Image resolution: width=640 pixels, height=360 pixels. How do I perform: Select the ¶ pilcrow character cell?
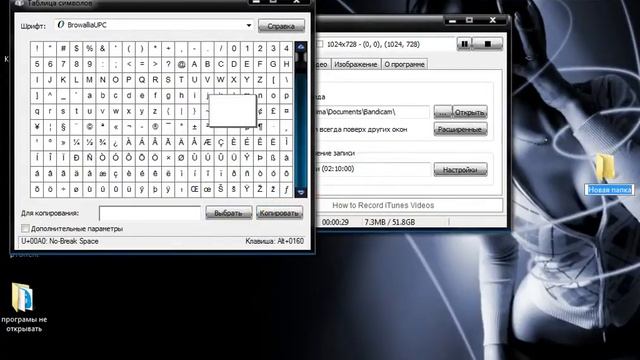(x=260, y=127)
